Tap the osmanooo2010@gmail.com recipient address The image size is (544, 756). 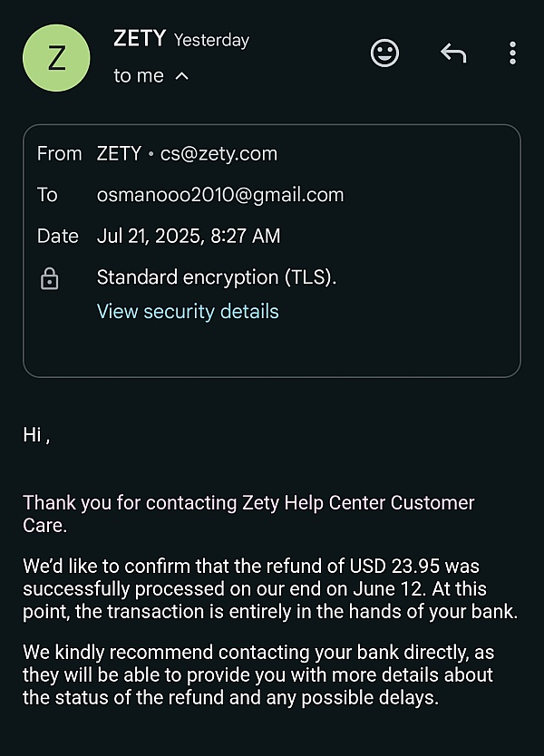[x=220, y=195]
